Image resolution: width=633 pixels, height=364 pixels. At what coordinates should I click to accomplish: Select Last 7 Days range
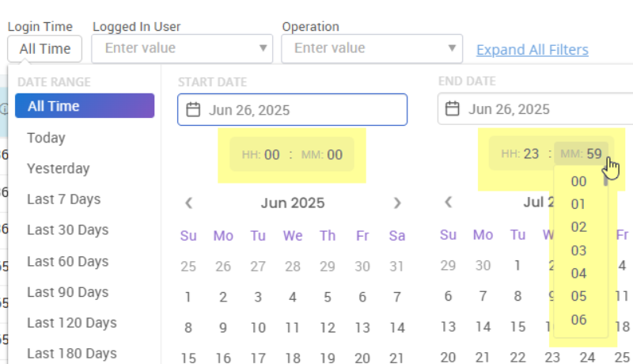[62, 199]
